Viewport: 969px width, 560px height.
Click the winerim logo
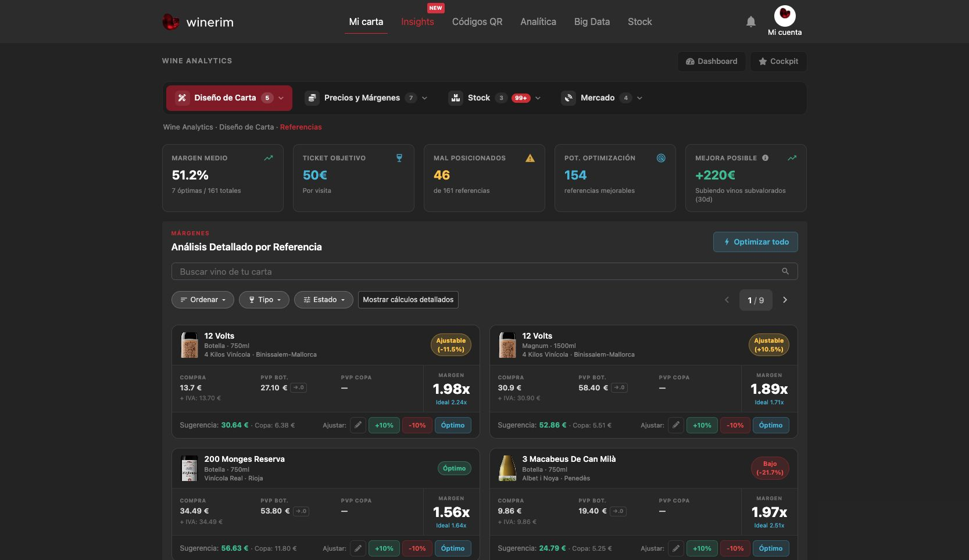click(x=198, y=22)
